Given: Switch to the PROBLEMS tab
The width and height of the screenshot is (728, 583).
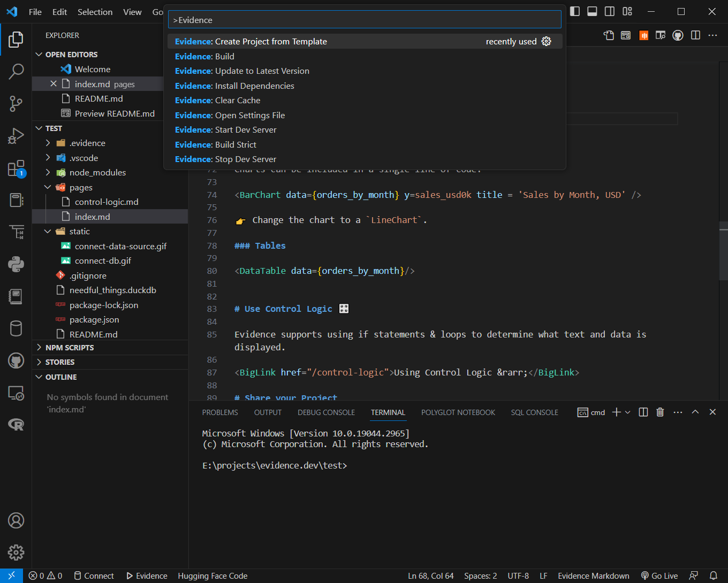Looking at the screenshot, I should tap(220, 412).
